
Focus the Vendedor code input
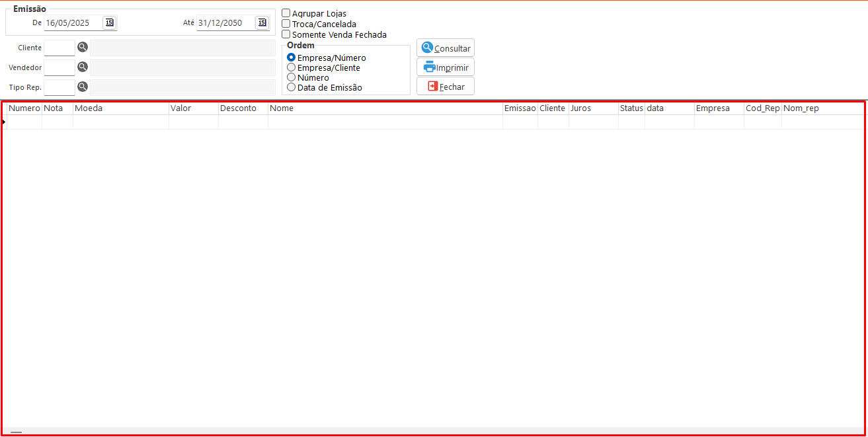(59, 67)
